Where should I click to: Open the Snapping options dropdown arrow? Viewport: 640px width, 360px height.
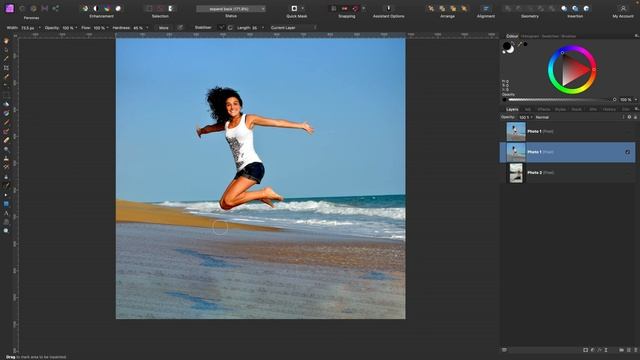[364, 8]
